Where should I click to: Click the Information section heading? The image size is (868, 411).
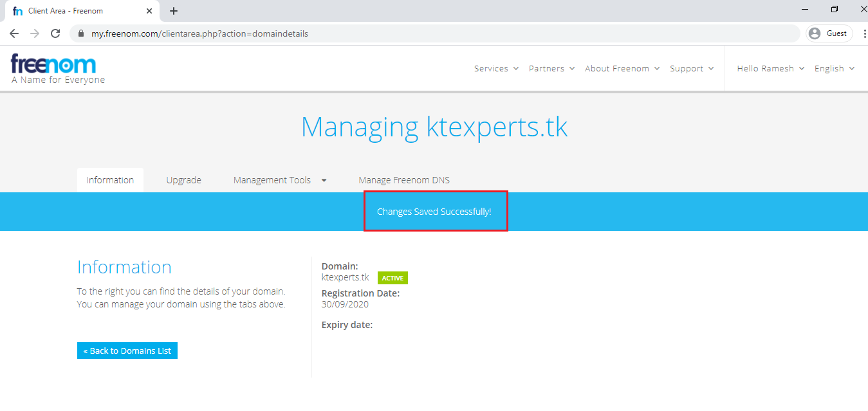click(124, 267)
